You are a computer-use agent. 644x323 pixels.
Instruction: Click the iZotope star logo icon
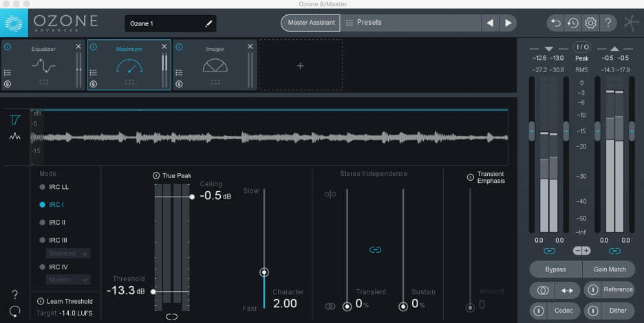coord(631,23)
